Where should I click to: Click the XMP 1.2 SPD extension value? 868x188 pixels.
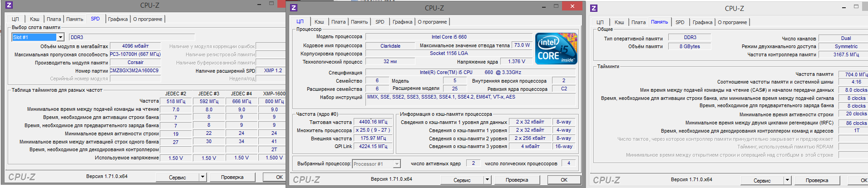(x=273, y=70)
